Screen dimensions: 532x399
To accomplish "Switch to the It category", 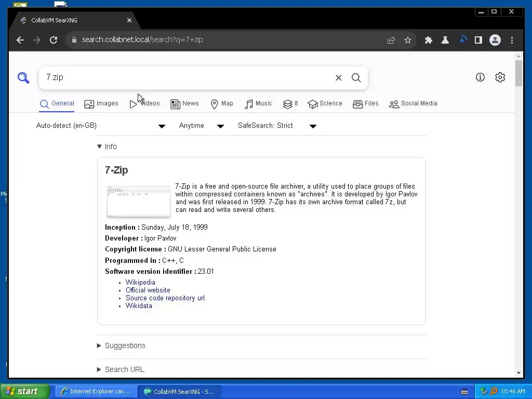I will point(290,104).
